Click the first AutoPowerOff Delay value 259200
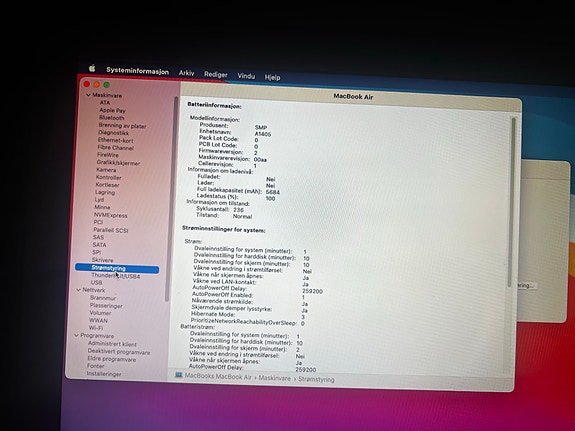575x431 pixels. (312, 291)
